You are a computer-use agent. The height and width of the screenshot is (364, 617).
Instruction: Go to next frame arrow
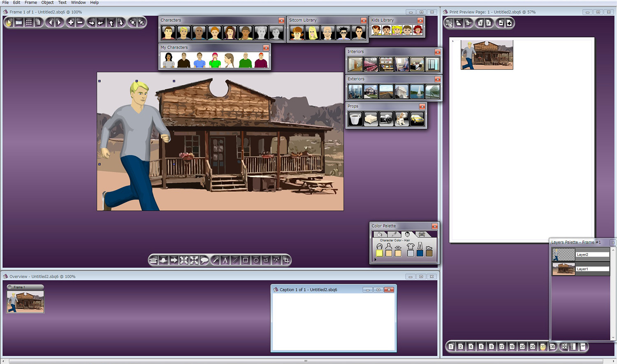point(60,23)
